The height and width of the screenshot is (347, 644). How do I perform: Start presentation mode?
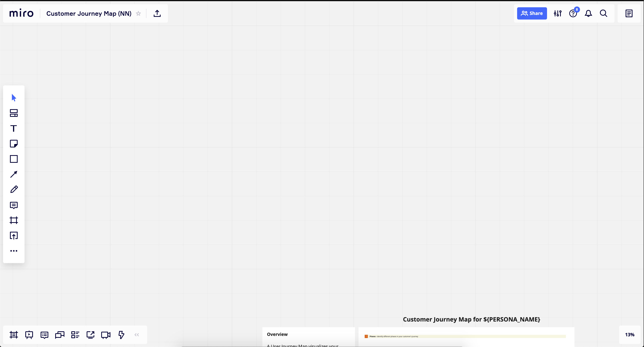click(x=29, y=335)
